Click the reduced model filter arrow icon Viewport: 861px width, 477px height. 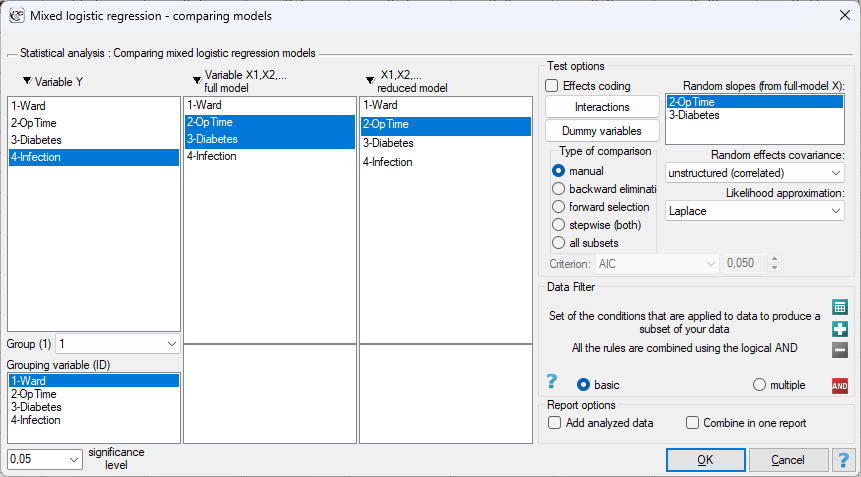point(370,81)
